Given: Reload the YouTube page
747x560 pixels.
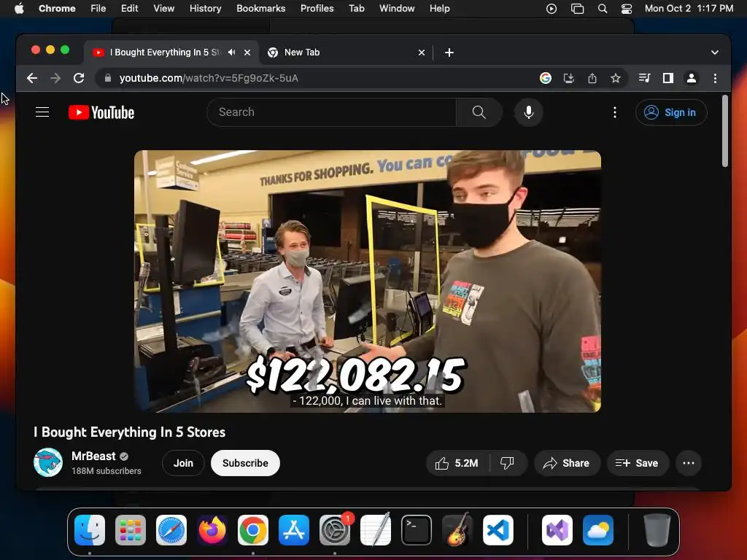Looking at the screenshot, I should pos(79,78).
